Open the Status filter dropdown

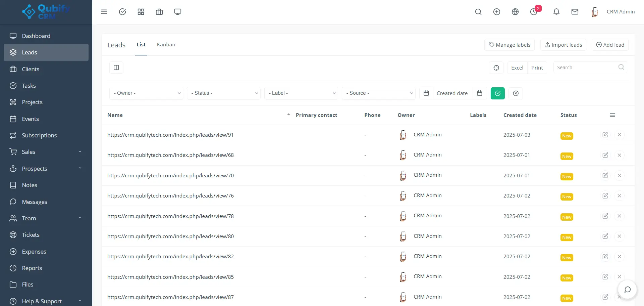tap(224, 93)
